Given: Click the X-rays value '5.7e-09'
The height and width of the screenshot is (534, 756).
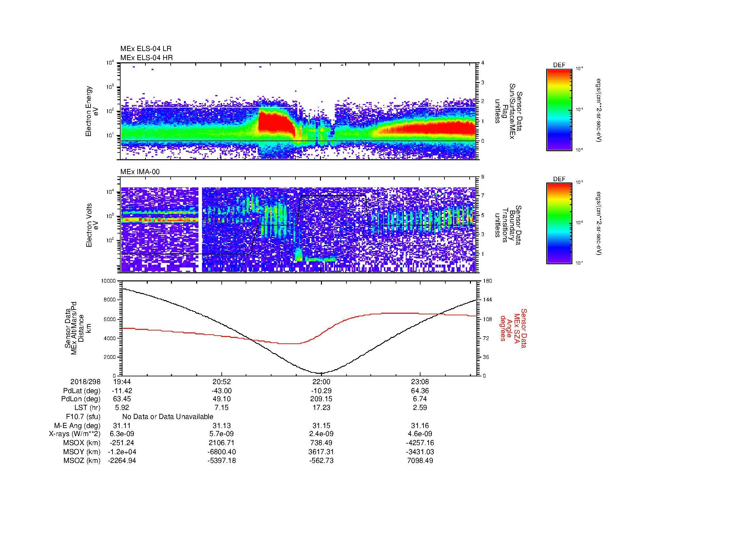Looking at the screenshot, I should click(222, 434).
